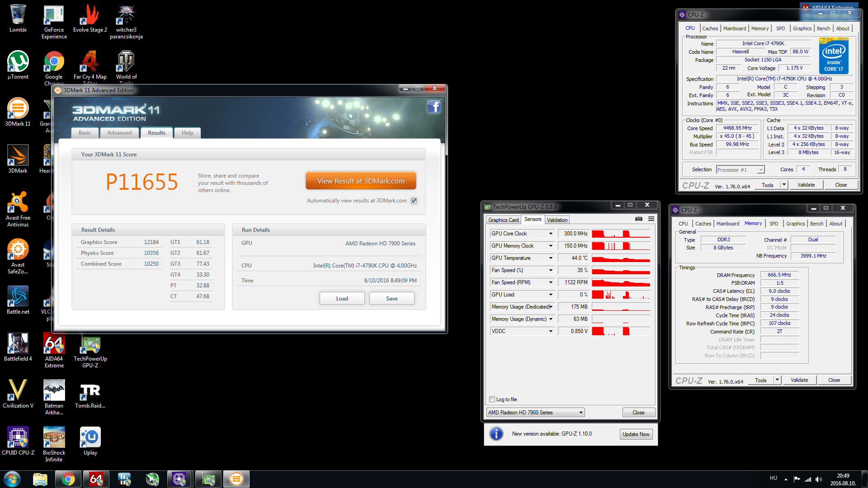The image size is (868, 488).
Task: Open the GPU-Z hamburger menu icon
Action: pos(651,219)
